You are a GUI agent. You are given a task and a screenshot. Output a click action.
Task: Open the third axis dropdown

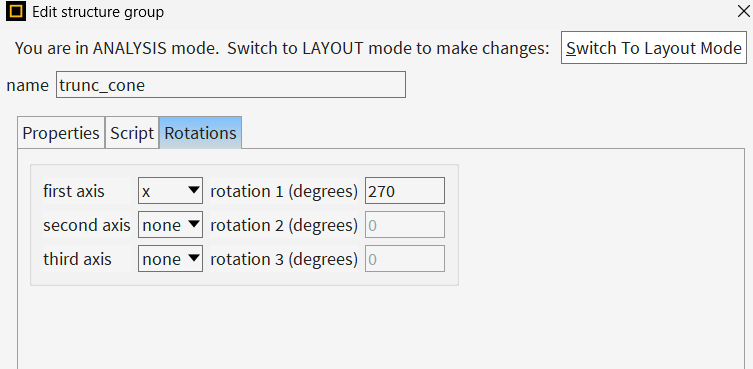[x=170, y=259]
